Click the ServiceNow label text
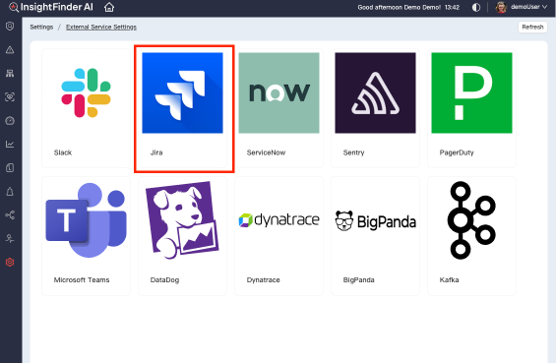556x363 pixels. pyautogui.click(x=266, y=152)
